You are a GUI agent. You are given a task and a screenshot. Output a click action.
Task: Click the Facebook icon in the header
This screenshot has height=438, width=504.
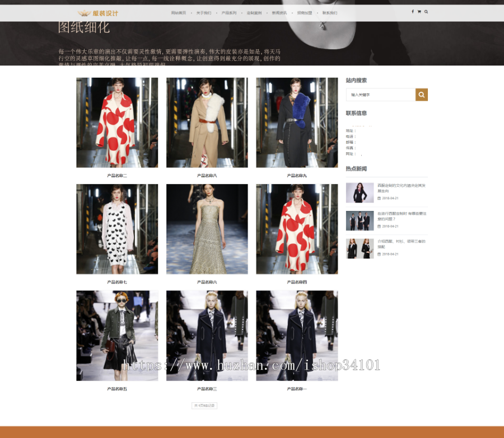(413, 11)
